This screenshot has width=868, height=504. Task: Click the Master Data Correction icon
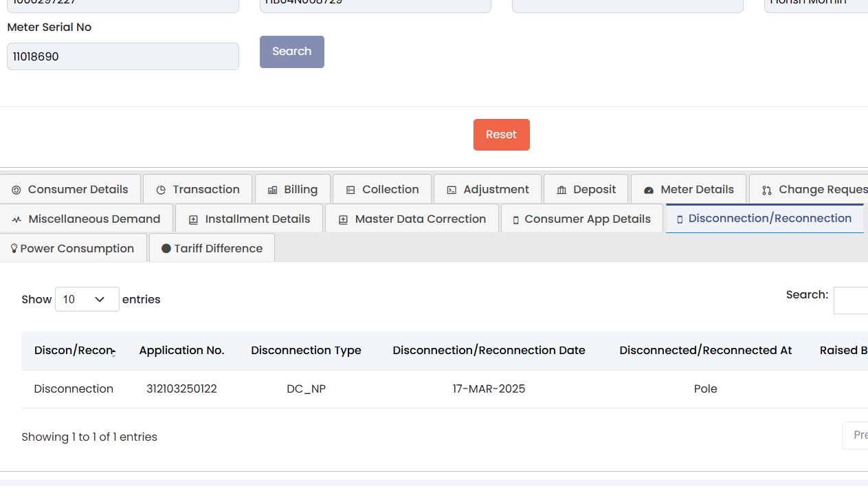click(343, 219)
